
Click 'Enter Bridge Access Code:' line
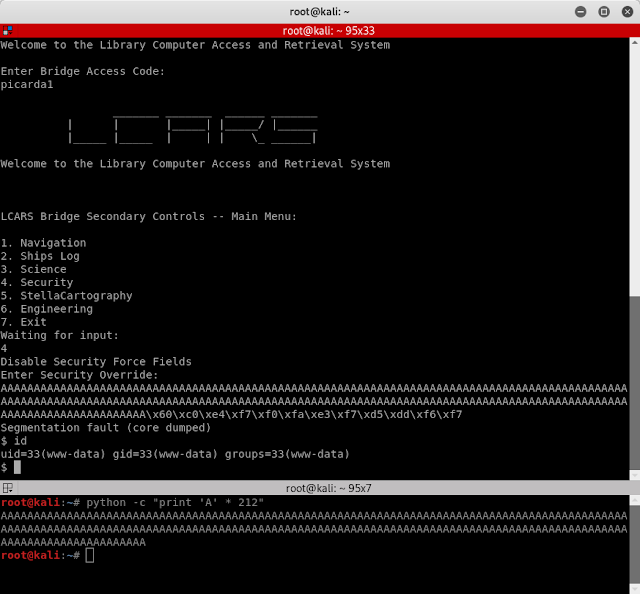pos(82,71)
